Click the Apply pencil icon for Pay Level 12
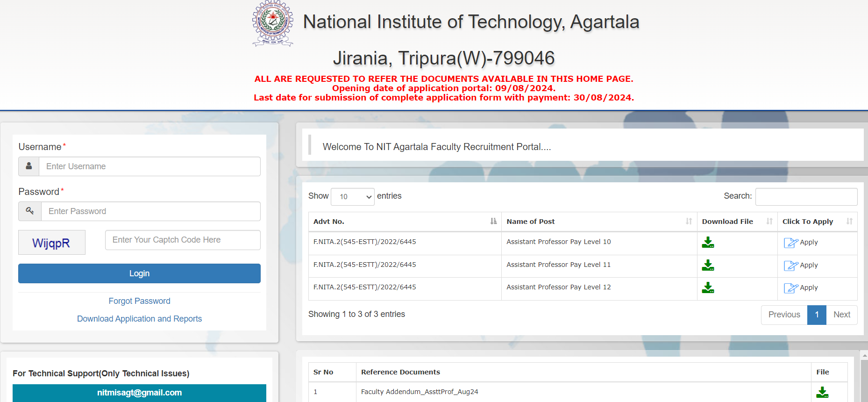Viewport: 868px width, 402px height. click(791, 288)
